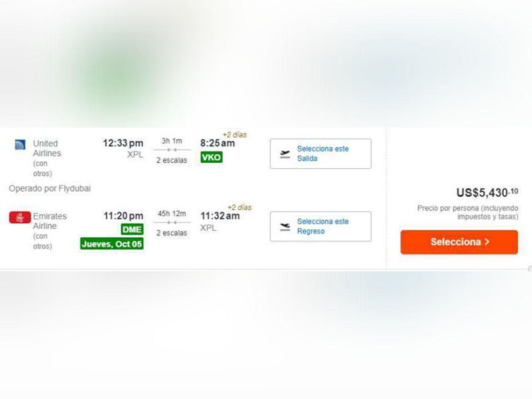Click the Emirates Airline carrier name
The width and height of the screenshot is (532, 399).
tap(50, 221)
